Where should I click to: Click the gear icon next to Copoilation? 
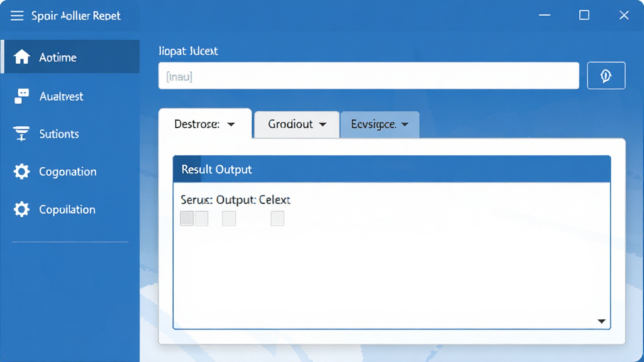pyautogui.click(x=21, y=209)
